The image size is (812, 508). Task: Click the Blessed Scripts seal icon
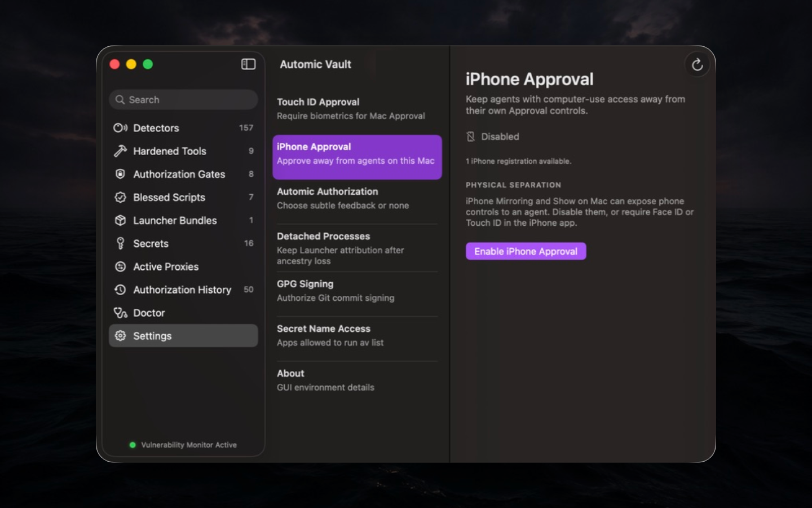(x=120, y=198)
